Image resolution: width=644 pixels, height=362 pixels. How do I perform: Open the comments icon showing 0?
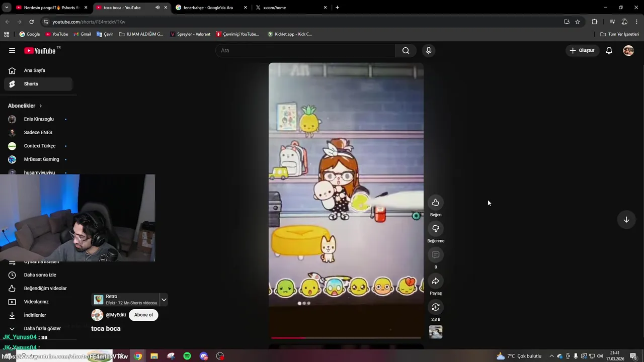tap(436, 255)
